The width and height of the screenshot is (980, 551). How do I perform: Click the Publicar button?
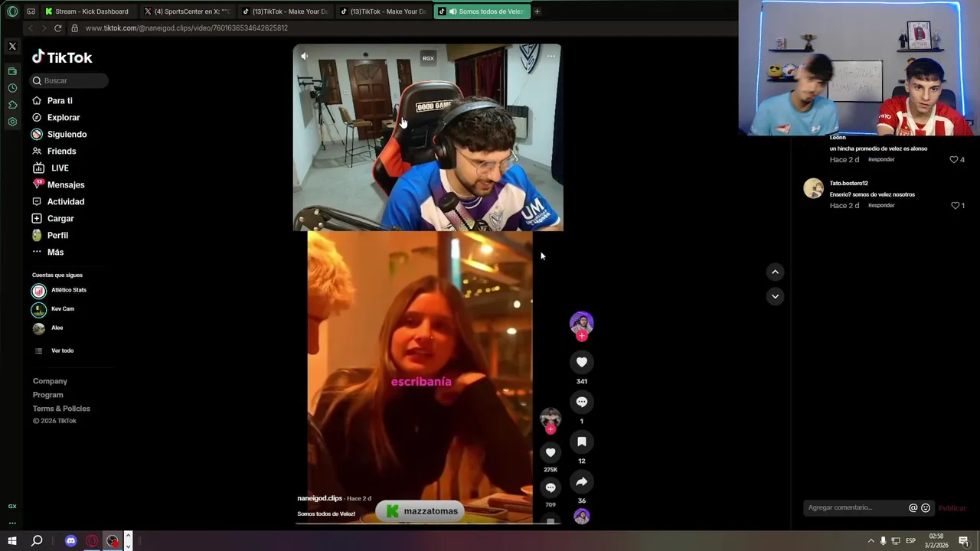952,508
